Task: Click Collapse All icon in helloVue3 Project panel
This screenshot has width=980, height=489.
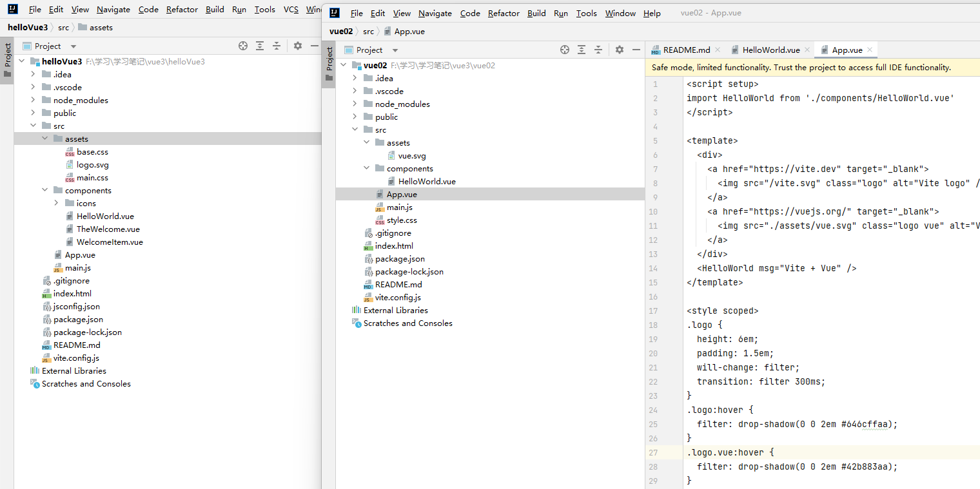Action: (277, 46)
